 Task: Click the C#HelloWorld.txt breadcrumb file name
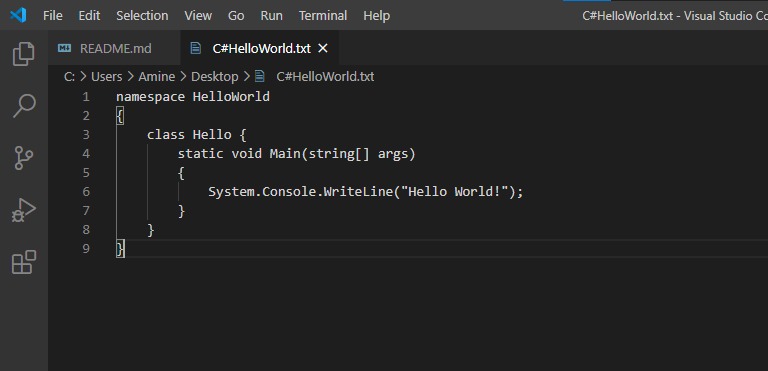click(325, 76)
